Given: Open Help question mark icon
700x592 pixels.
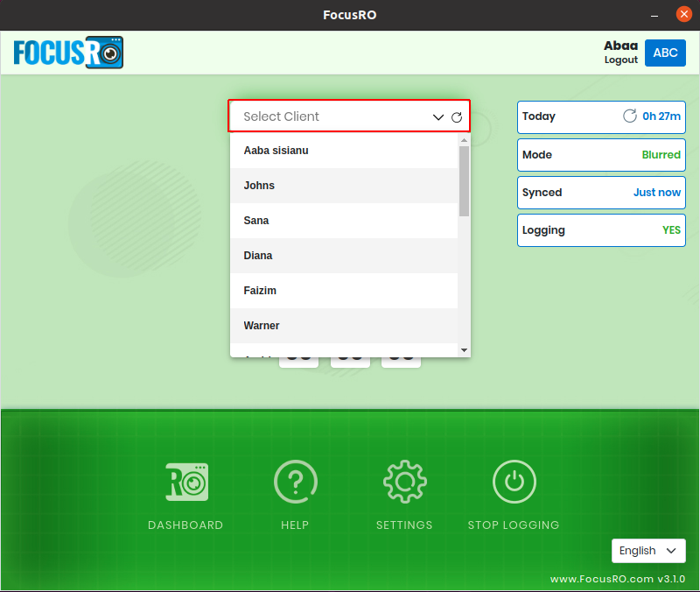Looking at the screenshot, I should (x=295, y=482).
